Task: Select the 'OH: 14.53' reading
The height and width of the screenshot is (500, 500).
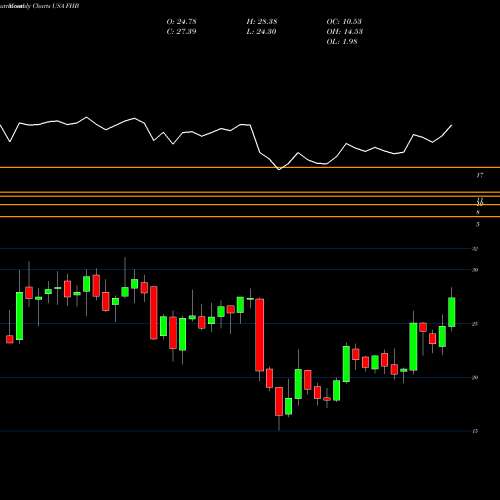Action: coord(345,32)
